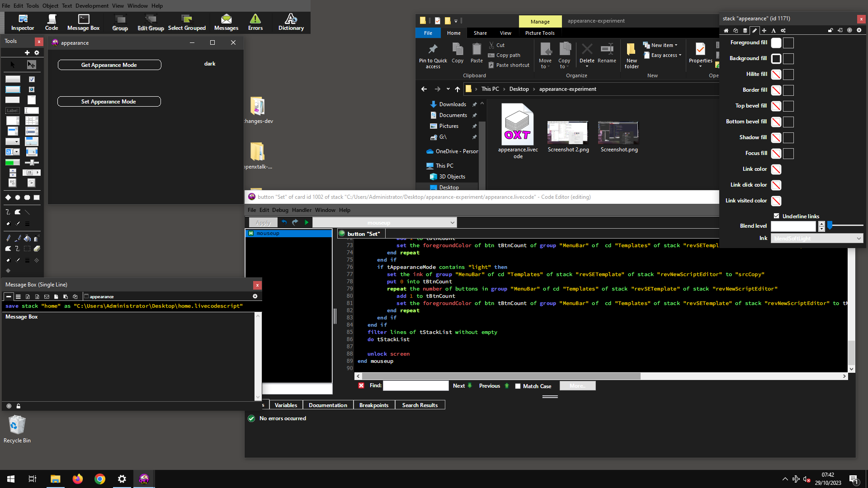868x488 pixels.
Task: Click the Messages toolbar icon
Action: 226,22
